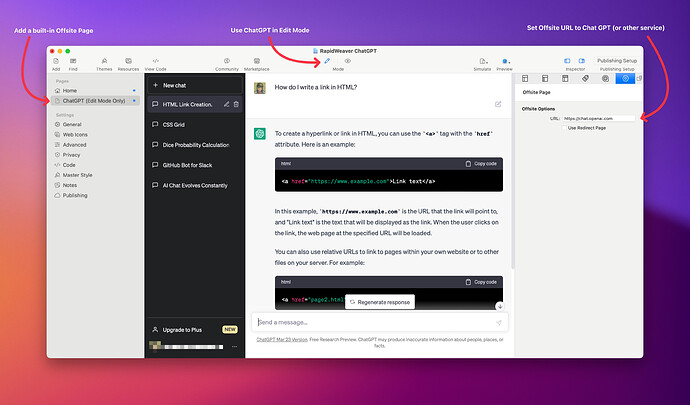Open the Preview browser dropdown

pos(506,61)
